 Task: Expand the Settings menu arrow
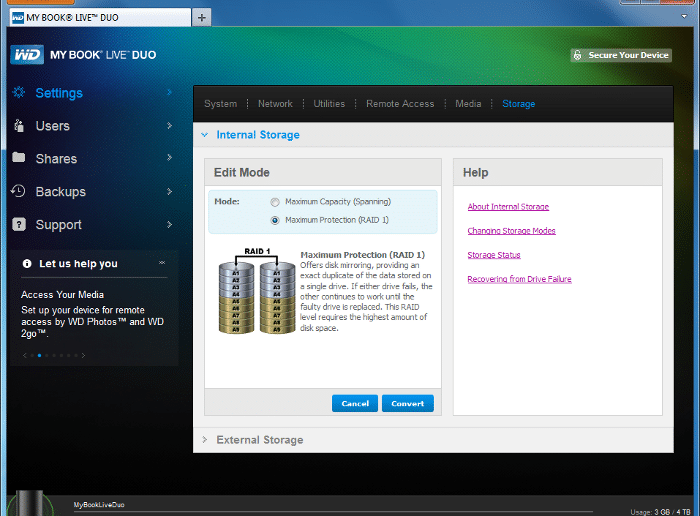point(169,92)
